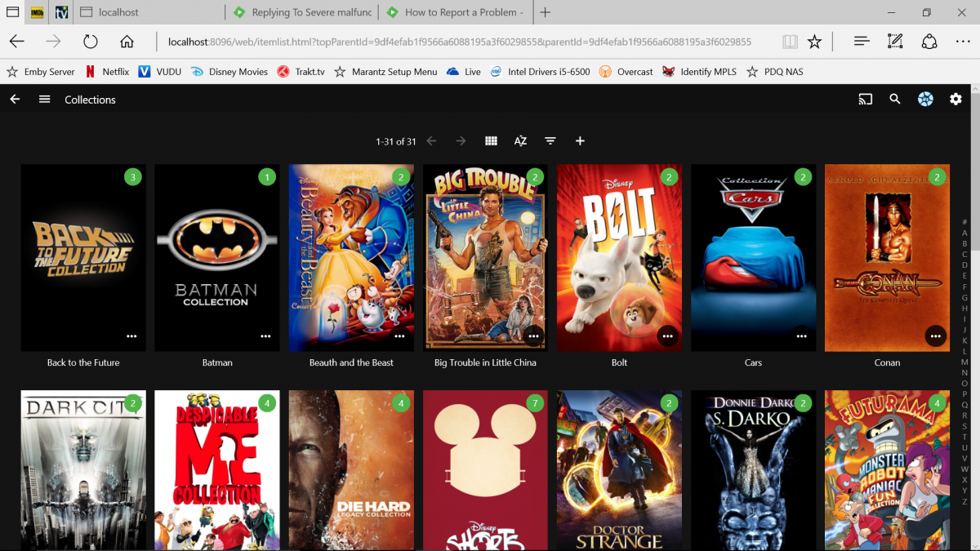980x551 pixels.
Task: Click the grid view selector icon
Action: 491,141
